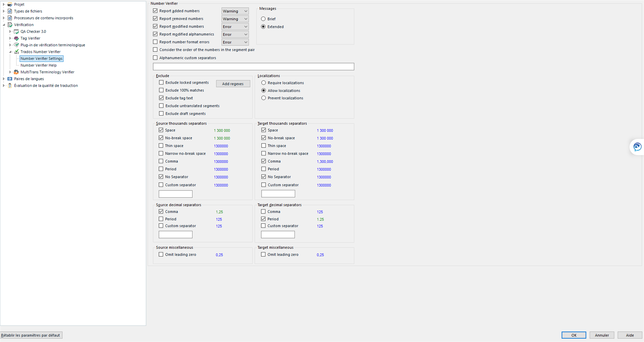
Task: Select Number Verifier Settings tree item
Action: click(x=42, y=58)
